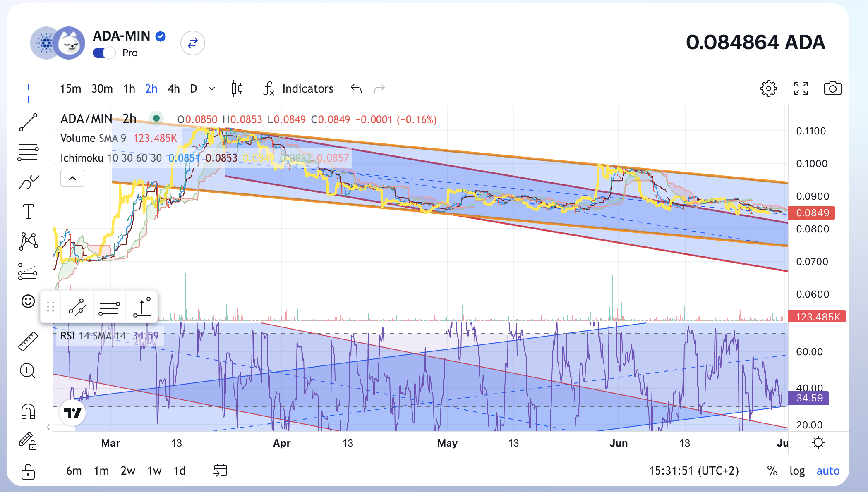Image resolution: width=868 pixels, height=492 pixels.
Task: Click the ADA/MIN 2h symbol legend
Action: click(x=98, y=119)
